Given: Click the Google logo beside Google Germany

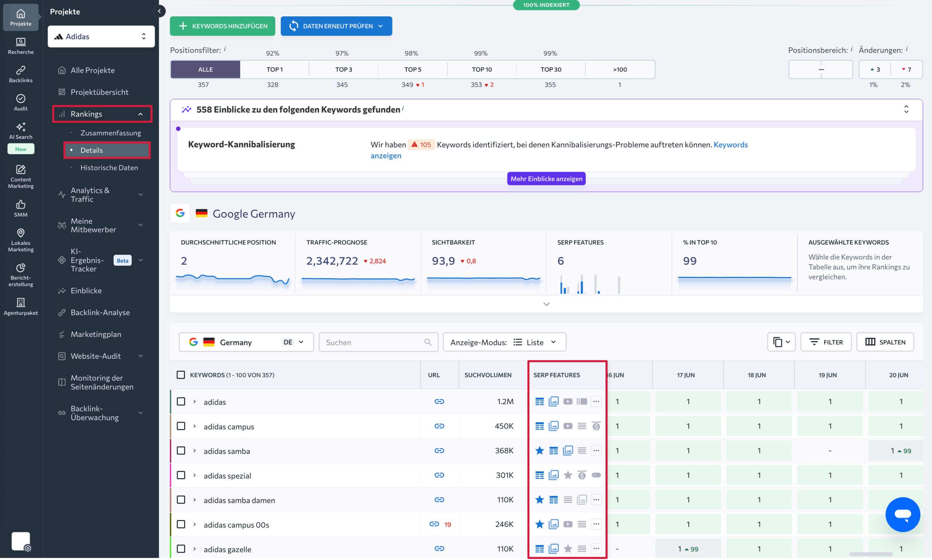Looking at the screenshot, I should [x=180, y=213].
